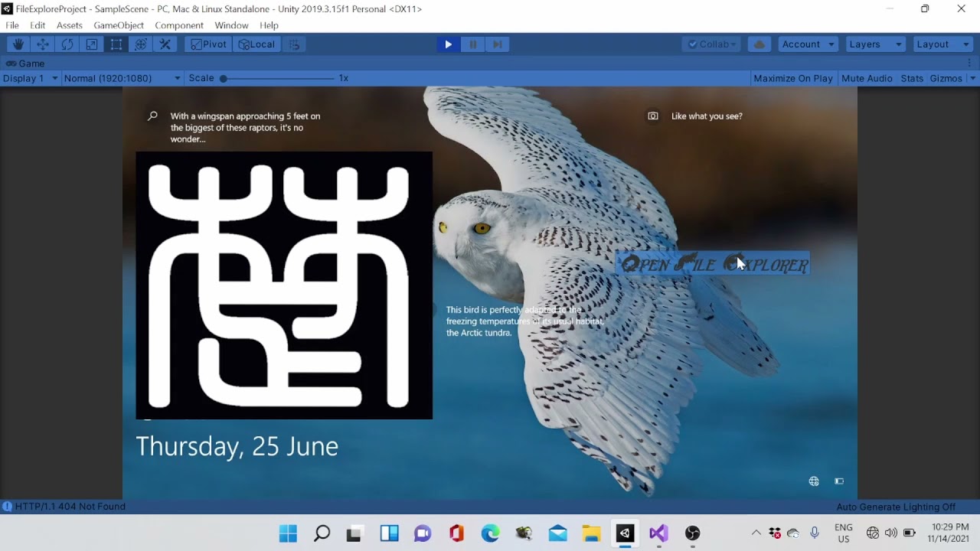
Task: Launch Office from the taskbar
Action: click(457, 533)
